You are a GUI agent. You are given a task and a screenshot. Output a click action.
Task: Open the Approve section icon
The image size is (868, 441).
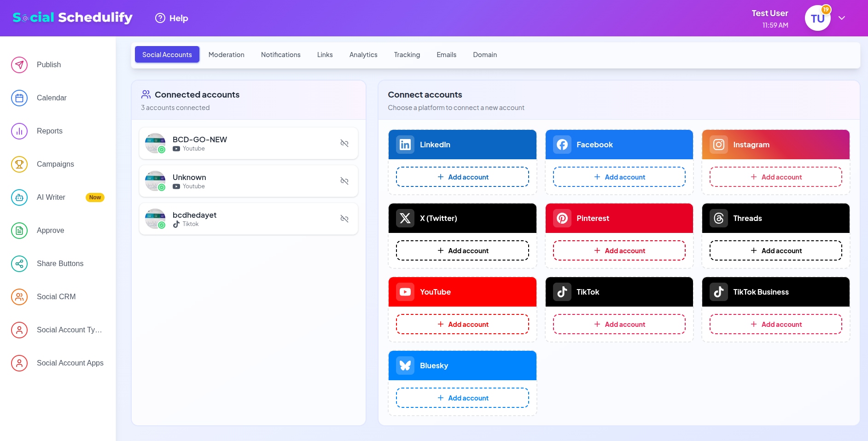click(19, 230)
